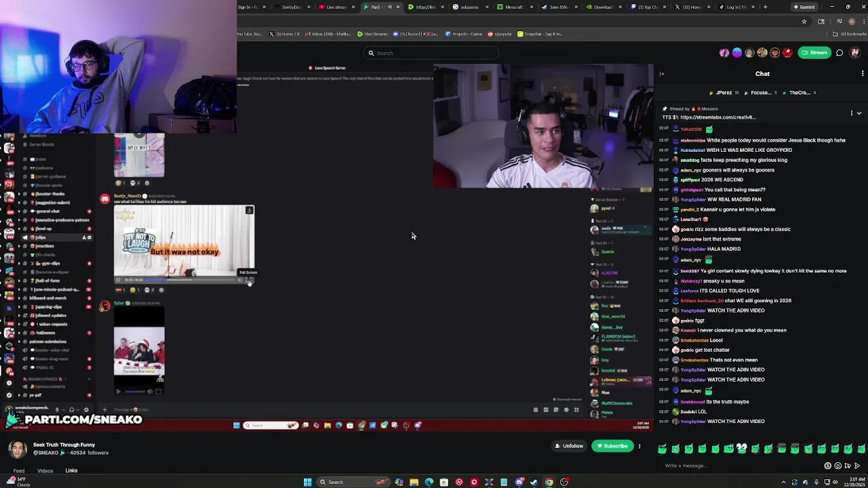Image resolution: width=868 pixels, height=488 pixels.
Task: Focus the site search field
Action: pos(431,53)
